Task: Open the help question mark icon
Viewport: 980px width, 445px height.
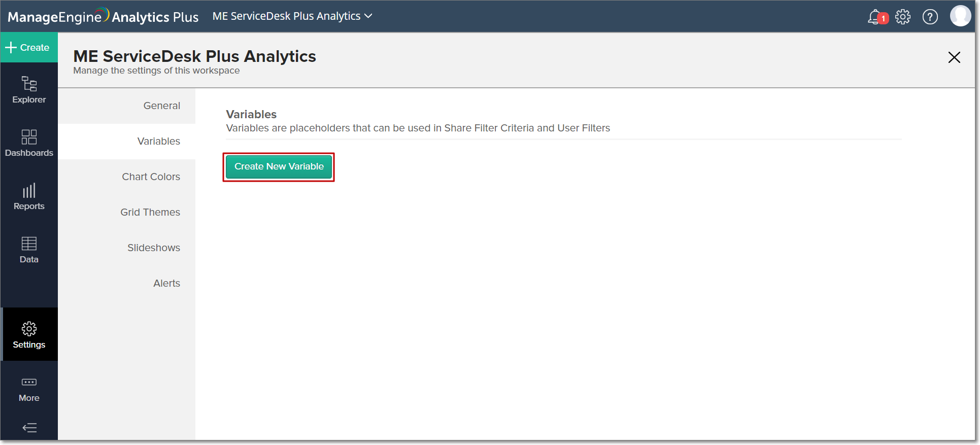Action: tap(930, 17)
